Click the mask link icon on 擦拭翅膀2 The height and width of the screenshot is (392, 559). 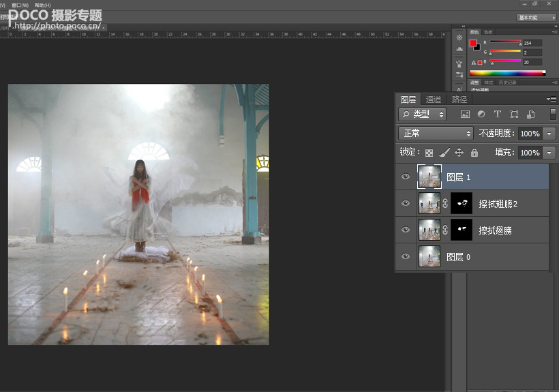point(445,203)
